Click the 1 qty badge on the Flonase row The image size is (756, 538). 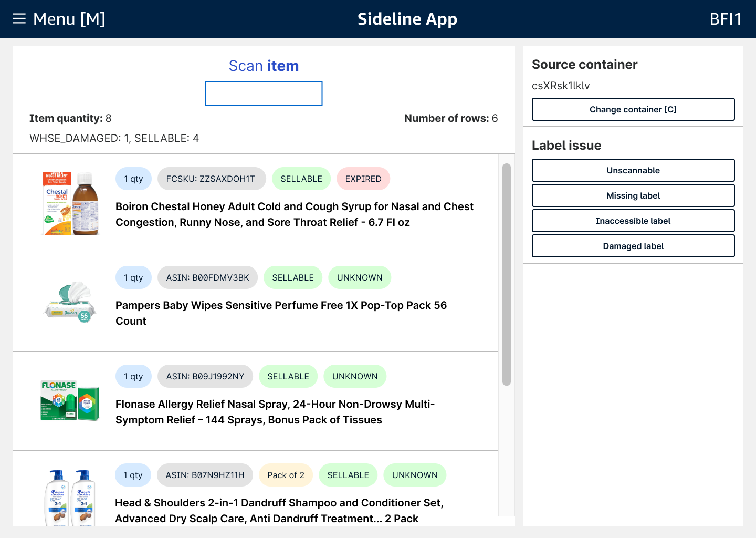133,376
